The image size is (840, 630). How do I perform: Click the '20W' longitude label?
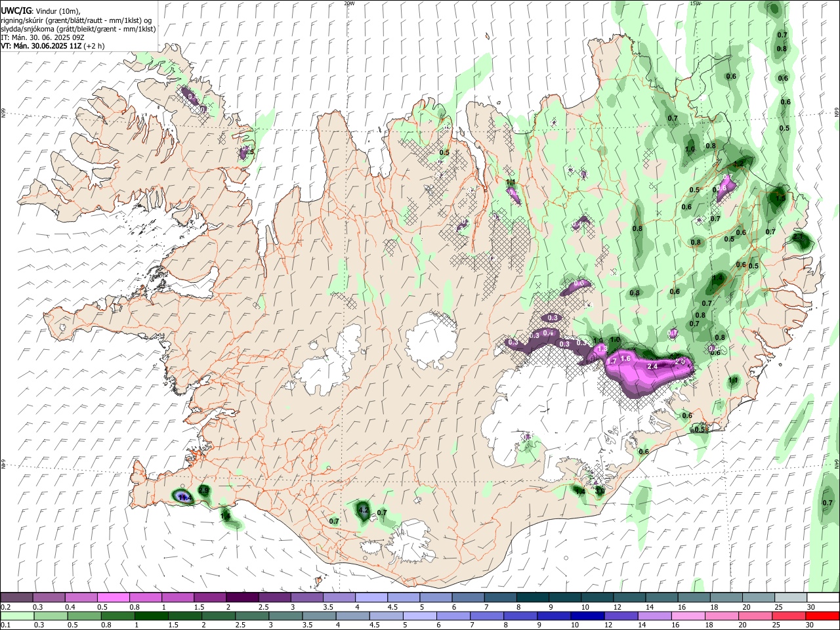tap(349, 3)
